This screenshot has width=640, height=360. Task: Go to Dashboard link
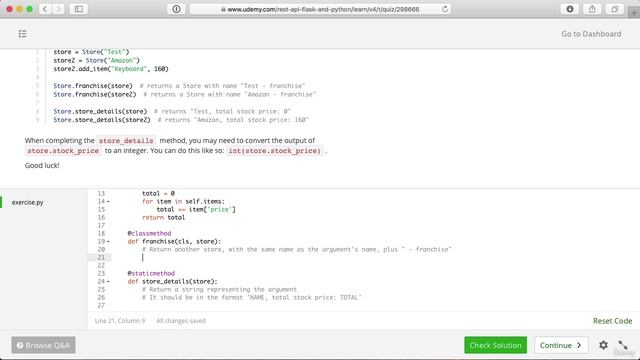[x=591, y=34]
